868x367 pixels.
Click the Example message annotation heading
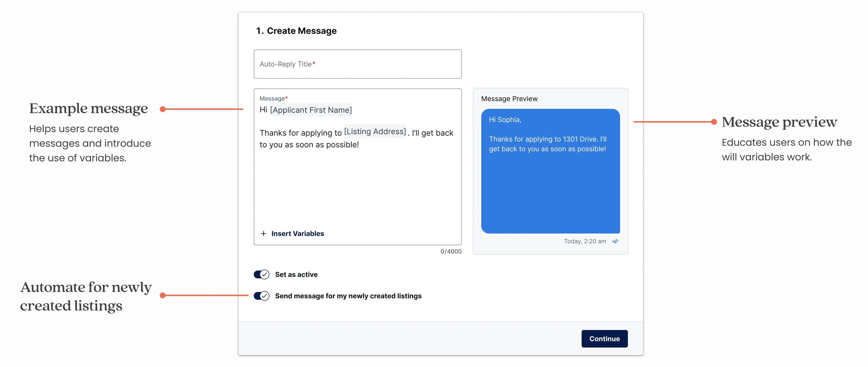point(88,109)
